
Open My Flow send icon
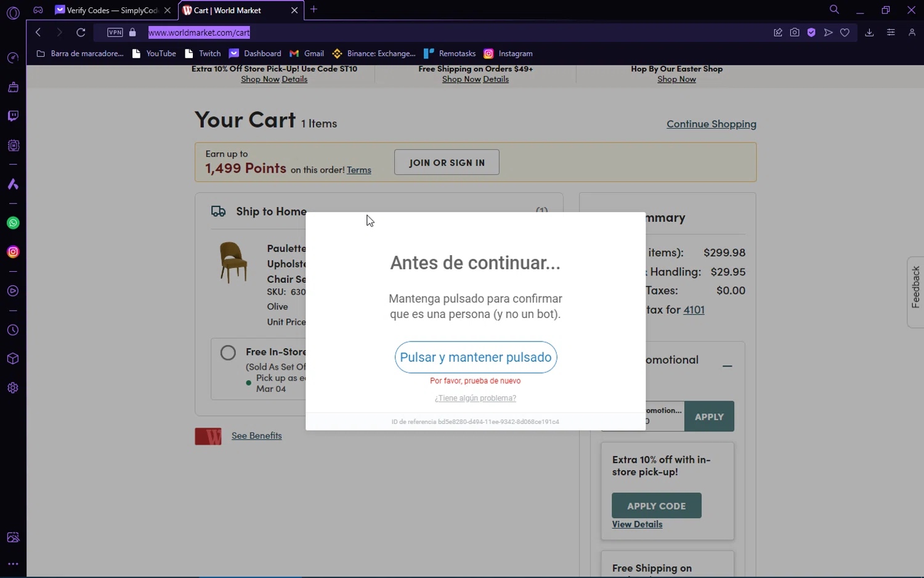tap(829, 32)
